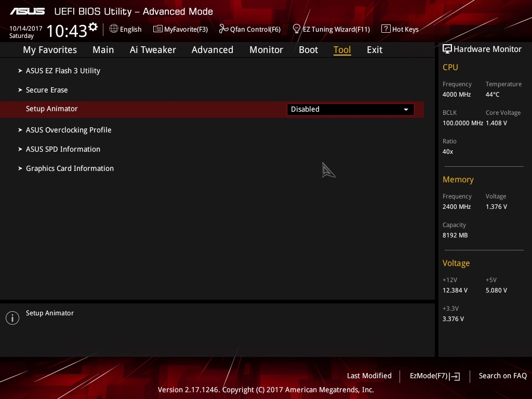
Task: Click the +3.3V value 3.376 V
Action: 453,319
